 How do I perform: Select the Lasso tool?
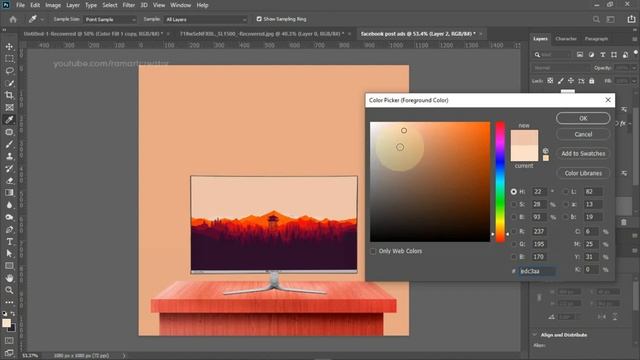coord(9,71)
